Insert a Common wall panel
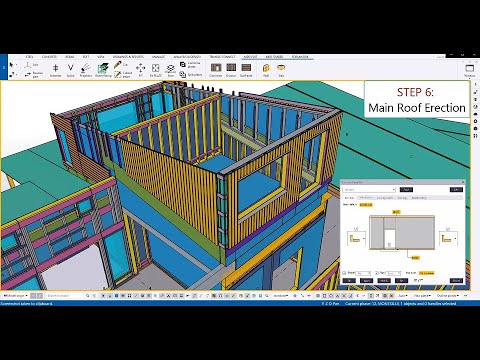The height and width of the screenshot is (360, 480). [216, 68]
